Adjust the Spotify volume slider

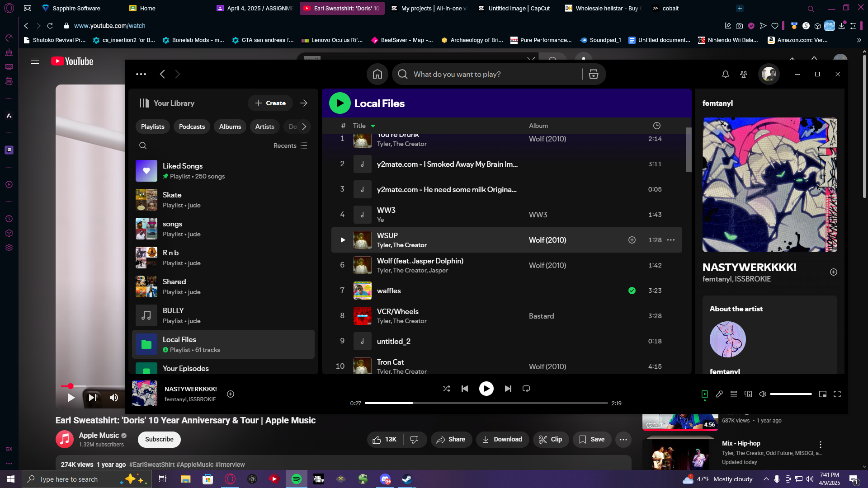[x=791, y=394]
